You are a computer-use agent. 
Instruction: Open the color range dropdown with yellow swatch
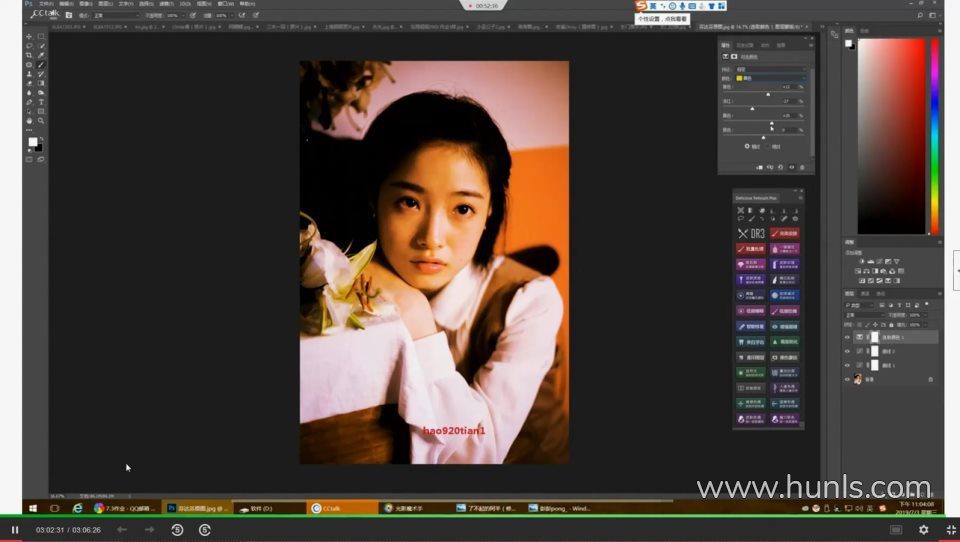[x=770, y=77]
